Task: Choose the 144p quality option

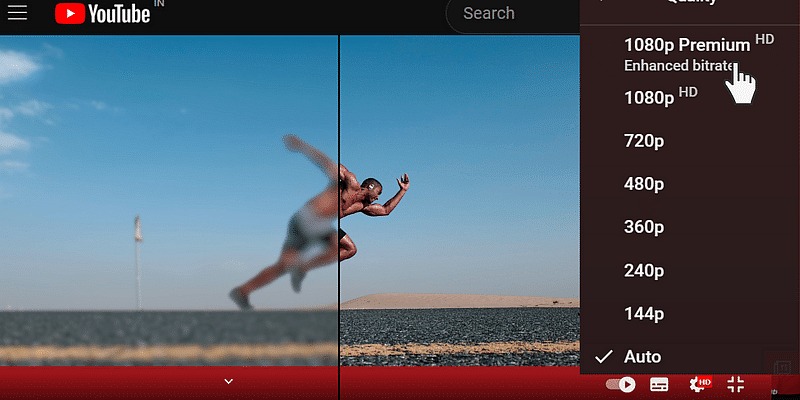Action: tap(644, 313)
